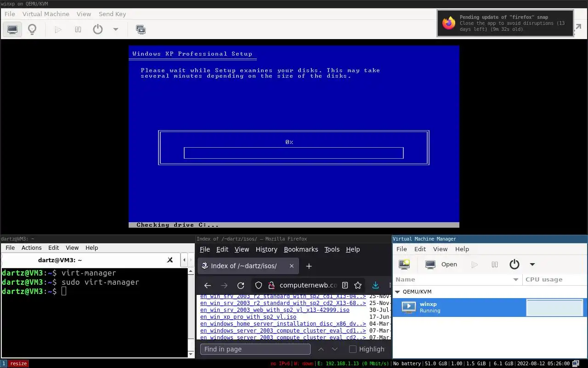Click the Find in page field
This screenshot has height=368, width=588.
click(x=255, y=349)
